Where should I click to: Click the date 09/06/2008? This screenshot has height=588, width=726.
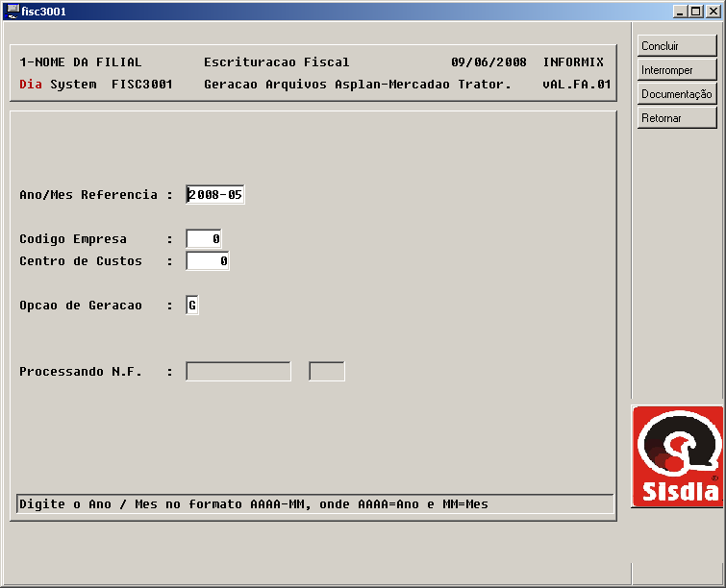point(488,62)
